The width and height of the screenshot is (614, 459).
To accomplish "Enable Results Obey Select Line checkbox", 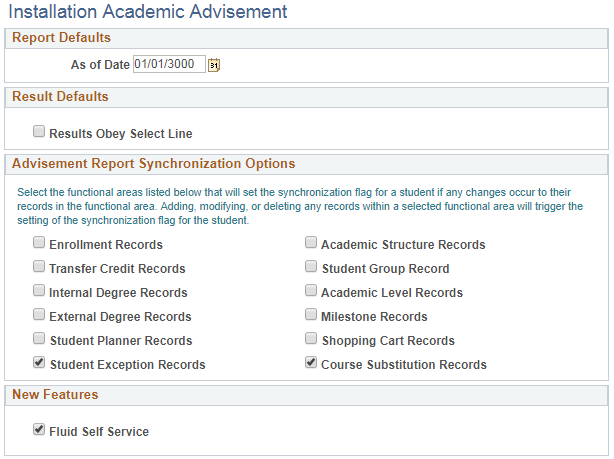I will (x=39, y=131).
